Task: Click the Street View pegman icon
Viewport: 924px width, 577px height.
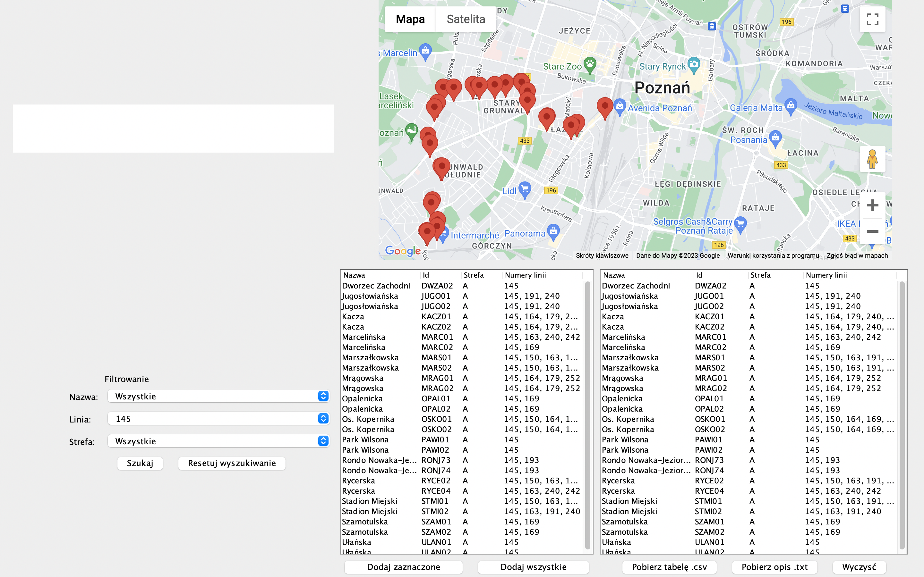Action: point(872,159)
